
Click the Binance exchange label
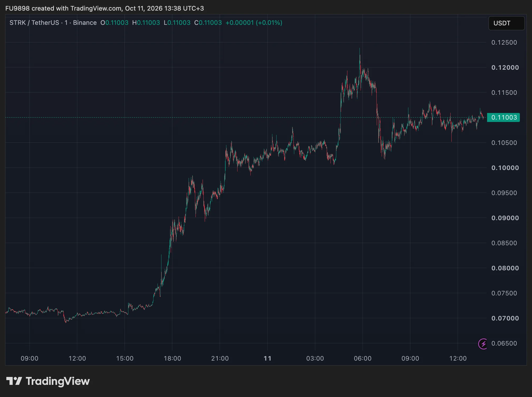85,23
